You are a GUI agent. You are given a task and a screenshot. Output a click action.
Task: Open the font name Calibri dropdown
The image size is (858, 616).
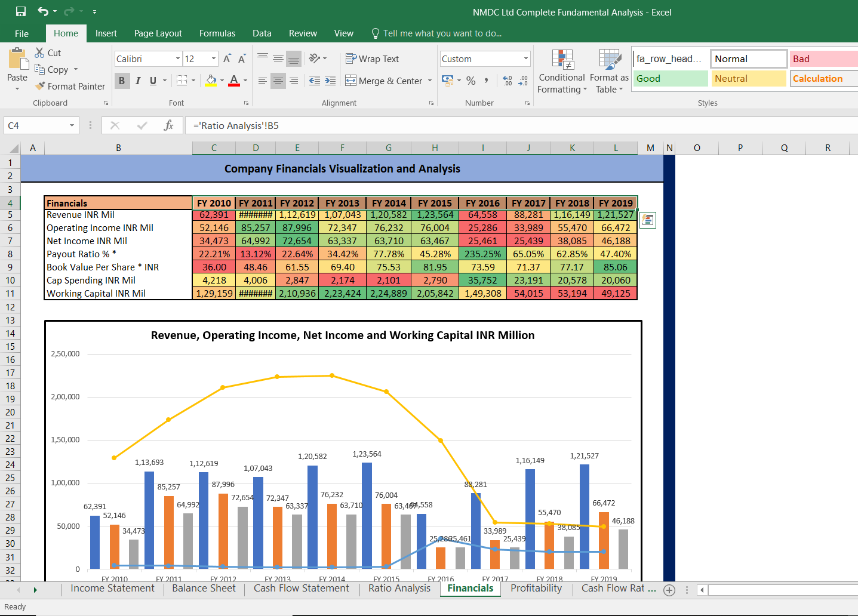pos(178,58)
